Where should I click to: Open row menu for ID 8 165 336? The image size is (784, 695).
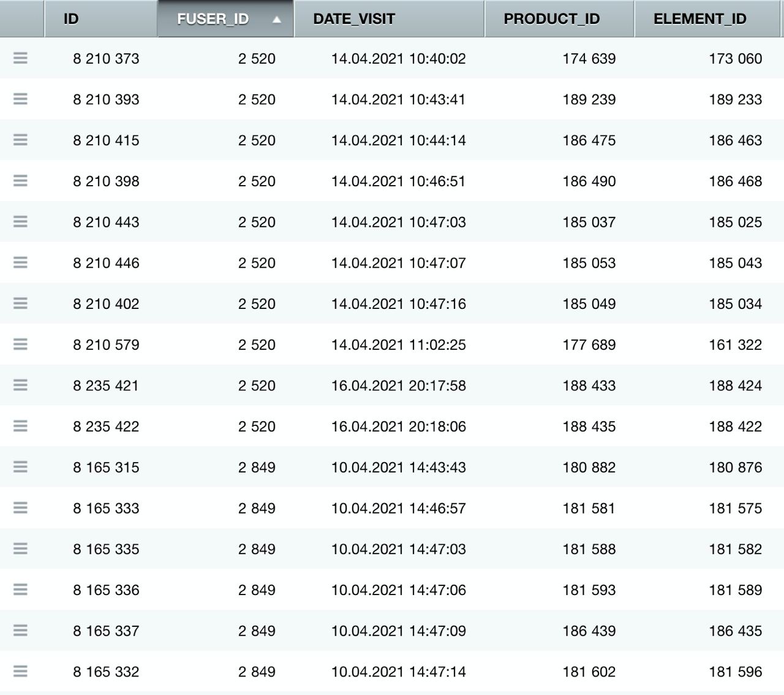pyautogui.click(x=20, y=590)
